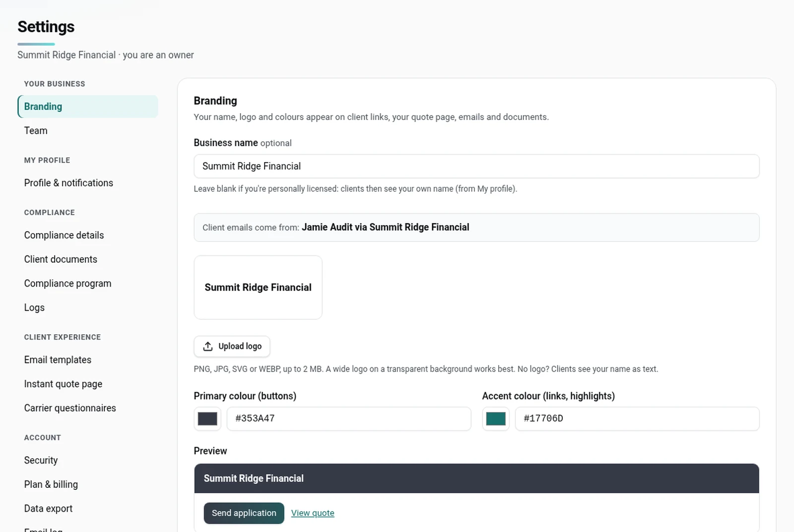
Task: Go to Team settings
Action: [x=88, y=131]
